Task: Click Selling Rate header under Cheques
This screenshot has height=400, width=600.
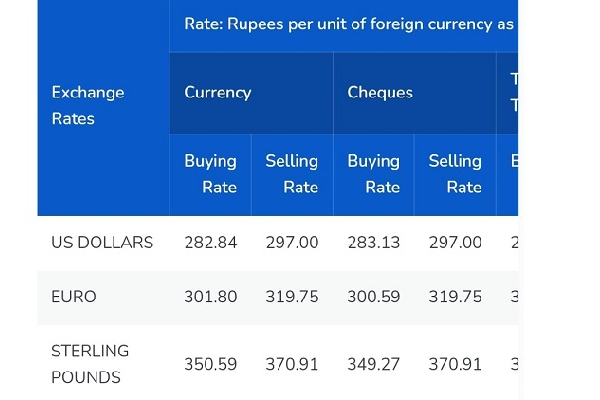Action: 455,175
